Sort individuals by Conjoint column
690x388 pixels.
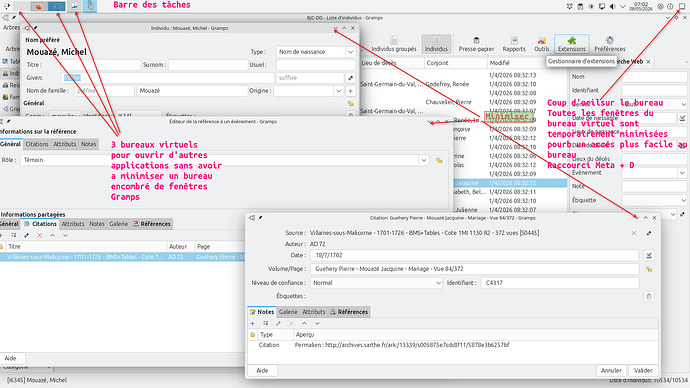[455, 63]
